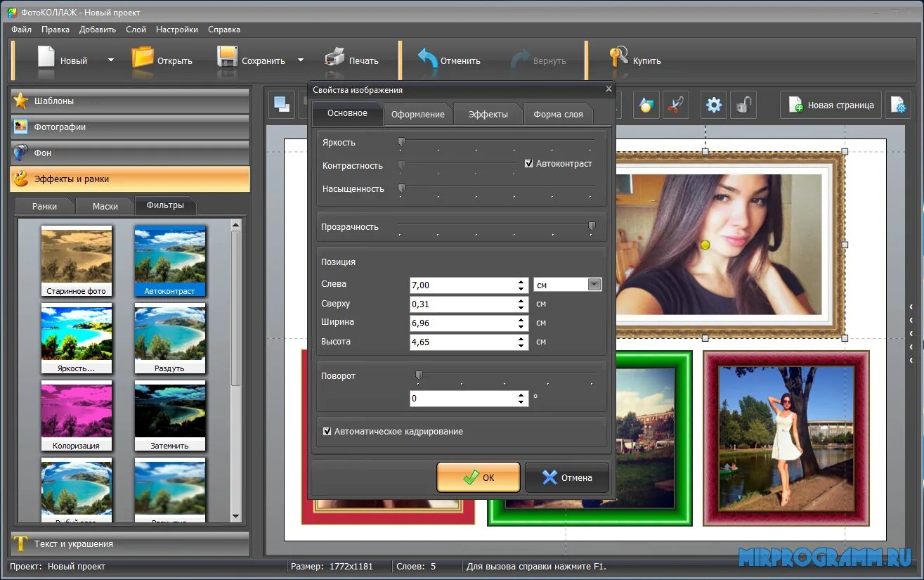Click the OK button
The height and width of the screenshot is (580, 924).
(479, 477)
